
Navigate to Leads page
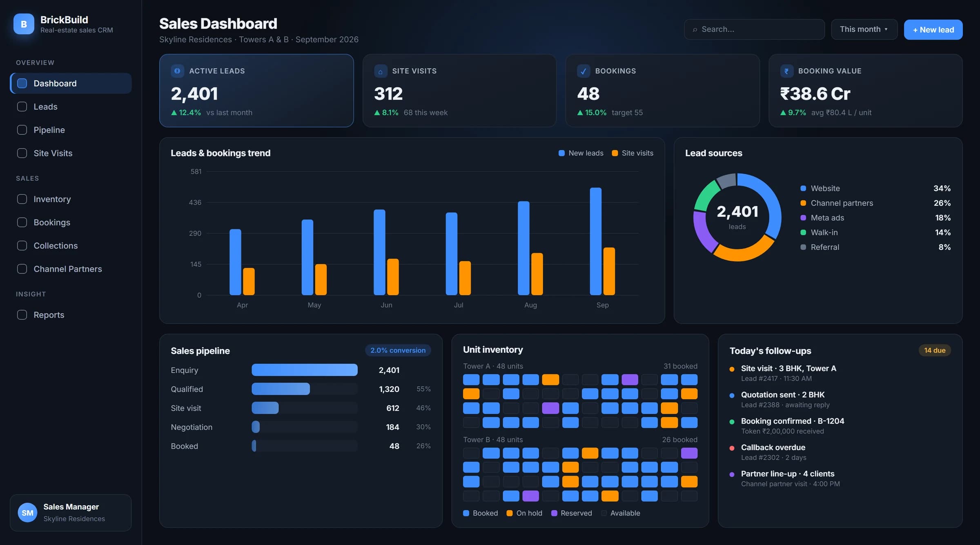pos(71,107)
